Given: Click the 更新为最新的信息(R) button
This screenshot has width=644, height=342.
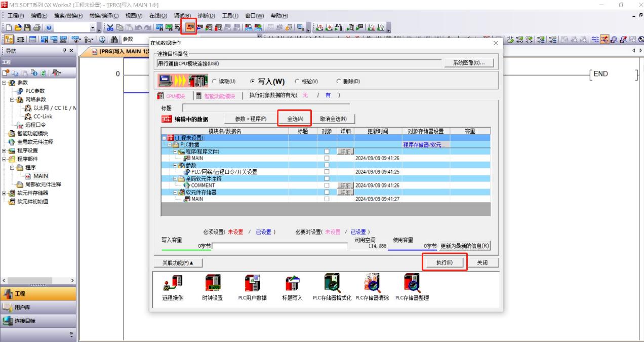Looking at the screenshot, I should pyautogui.click(x=465, y=246).
